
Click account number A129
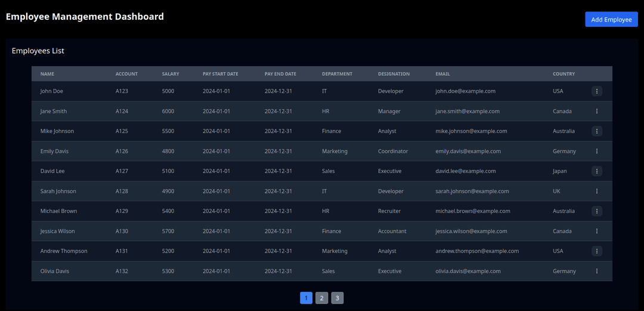pyautogui.click(x=122, y=211)
